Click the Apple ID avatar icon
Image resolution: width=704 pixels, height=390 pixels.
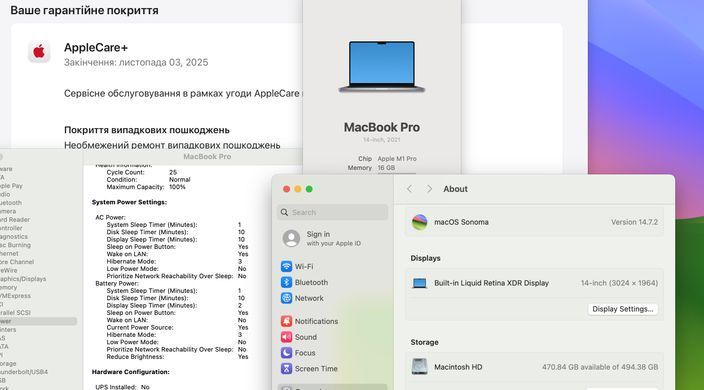[291, 238]
